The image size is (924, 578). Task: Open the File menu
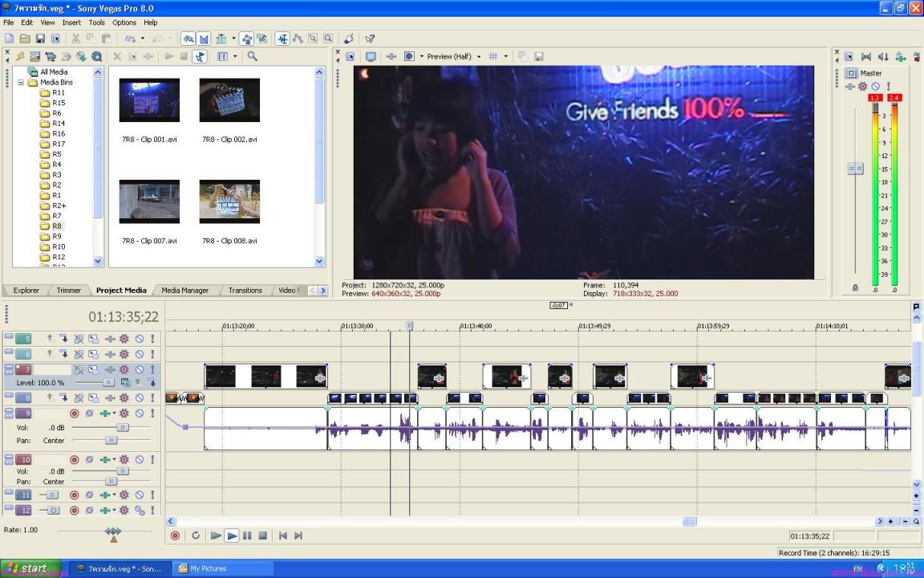(8, 22)
